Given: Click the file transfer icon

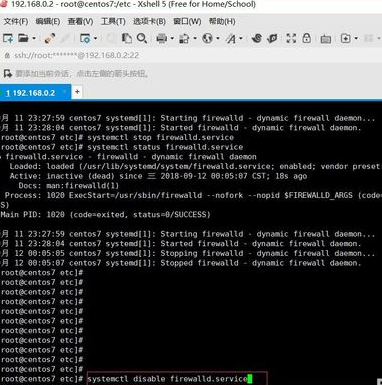Looking at the screenshot, I should pyautogui.click(x=184, y=39).
